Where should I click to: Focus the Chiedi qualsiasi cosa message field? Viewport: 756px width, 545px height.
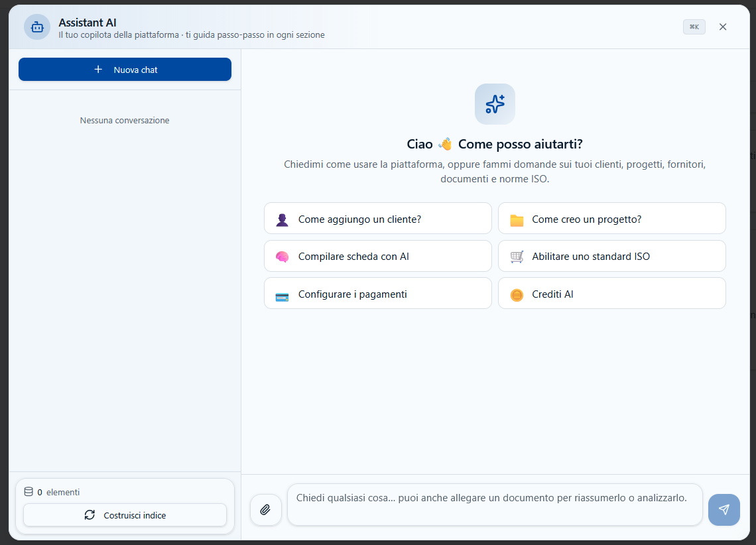point(495,505)
